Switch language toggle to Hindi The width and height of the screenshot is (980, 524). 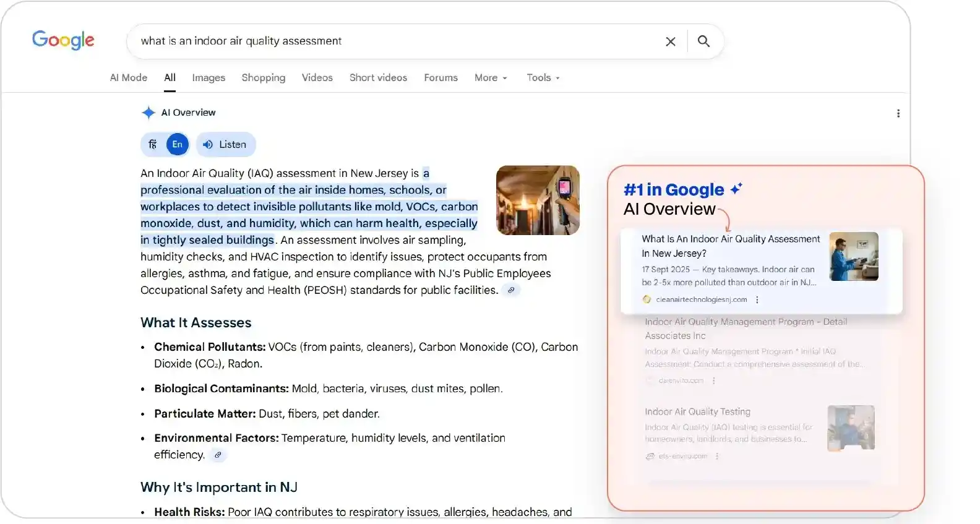tap(153, 145)
